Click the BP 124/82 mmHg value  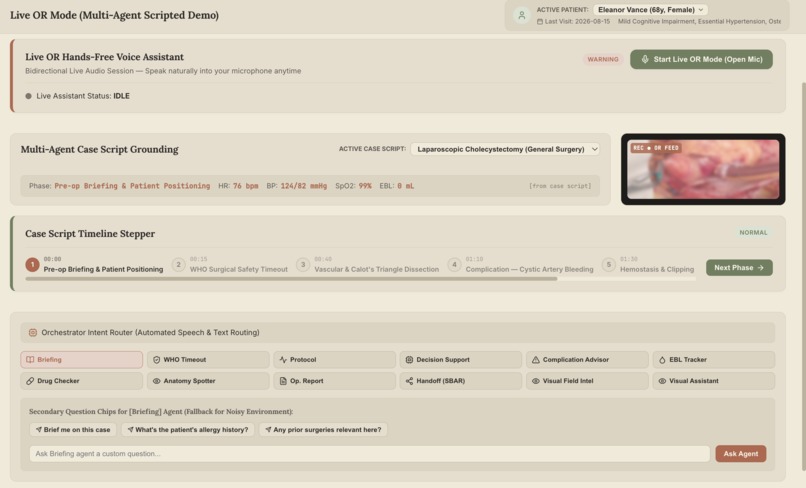click(x=303, y=186)
